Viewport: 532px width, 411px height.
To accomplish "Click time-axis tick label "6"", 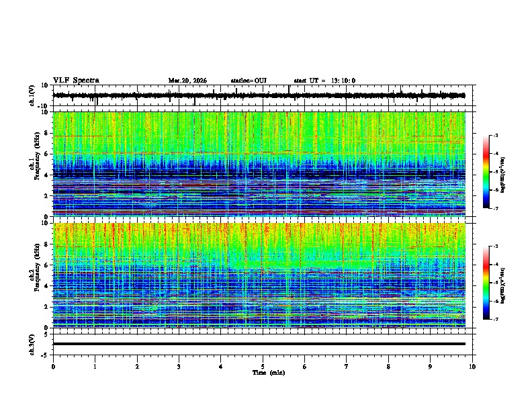I will point(305,367).
